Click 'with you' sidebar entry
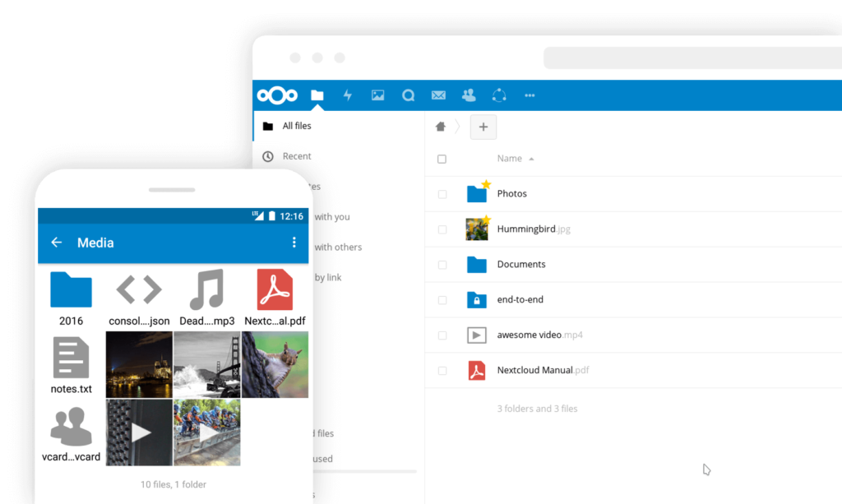 pos(332,217)
